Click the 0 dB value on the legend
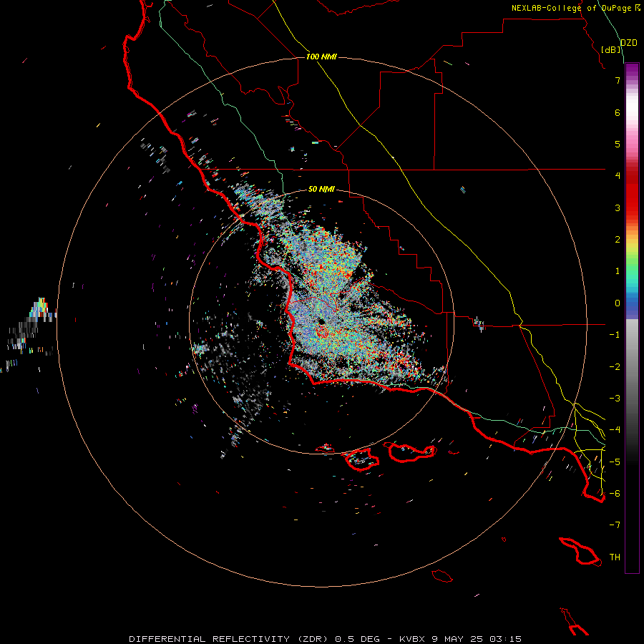Screen dimensions: 644x644 click(x=618, y=303)
